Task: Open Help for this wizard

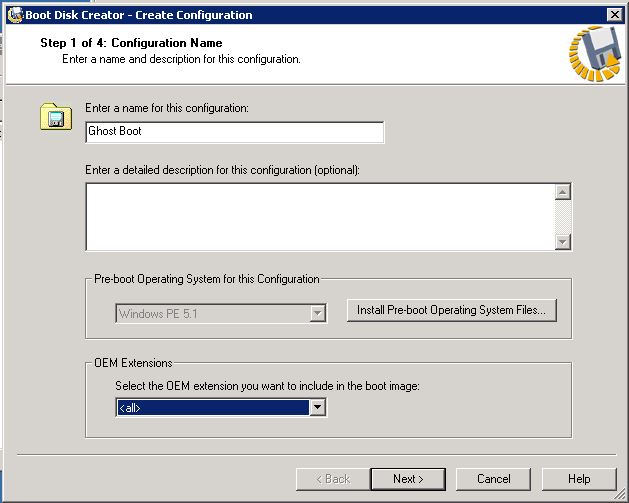Action: [x=579, y=479]
